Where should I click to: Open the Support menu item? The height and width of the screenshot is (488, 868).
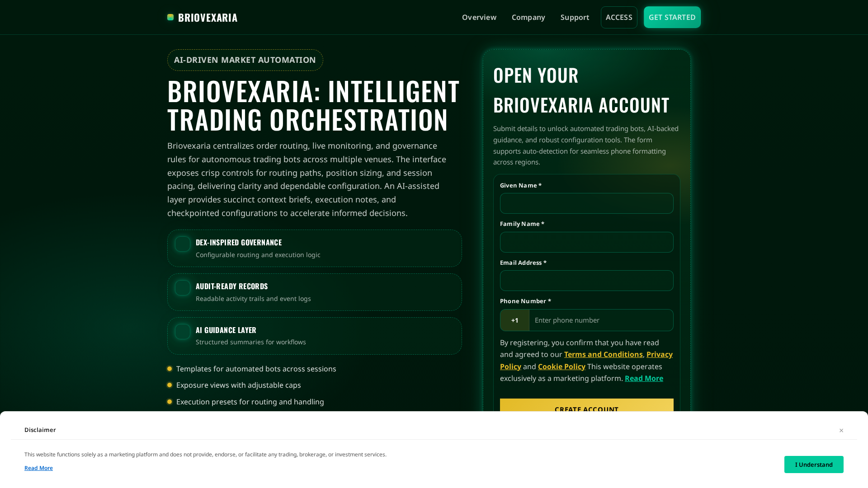[575, 17]
